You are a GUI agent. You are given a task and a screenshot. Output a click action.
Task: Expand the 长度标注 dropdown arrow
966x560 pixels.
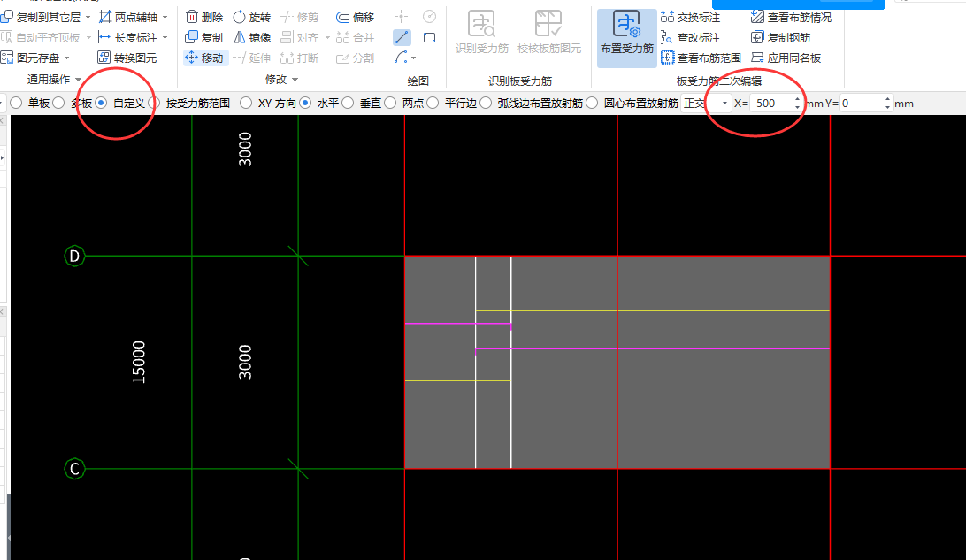(x=165, y=37)
